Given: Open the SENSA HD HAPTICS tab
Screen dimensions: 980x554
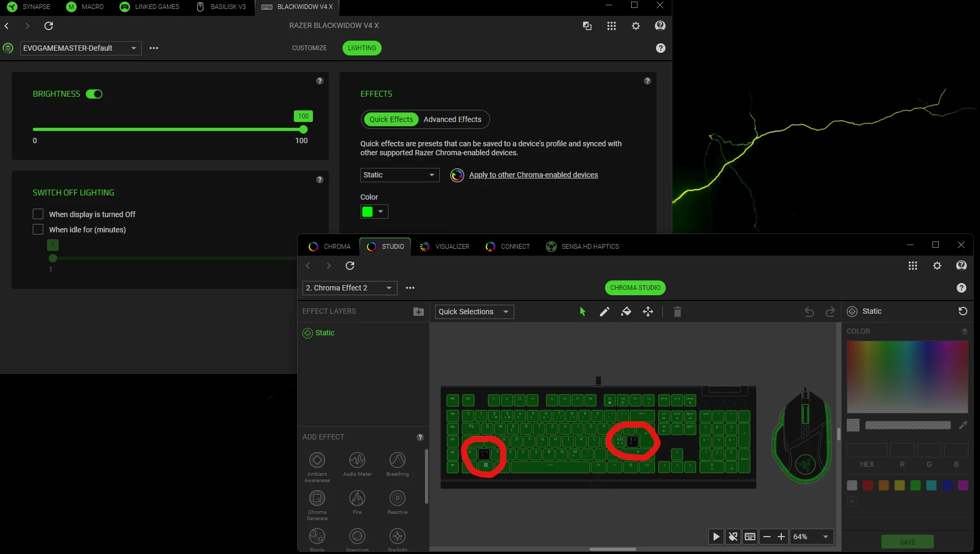Looking at the screenshot, I should coord(583,247).
